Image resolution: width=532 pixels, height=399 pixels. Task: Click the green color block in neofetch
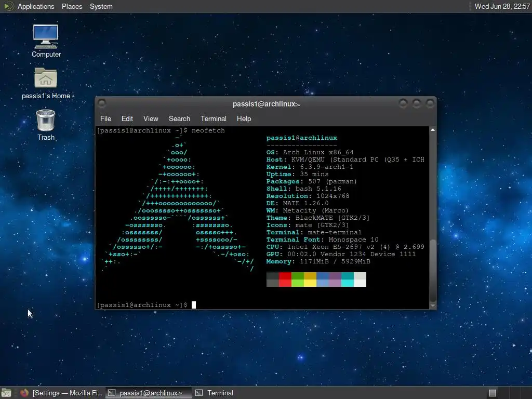pos(298,279)
